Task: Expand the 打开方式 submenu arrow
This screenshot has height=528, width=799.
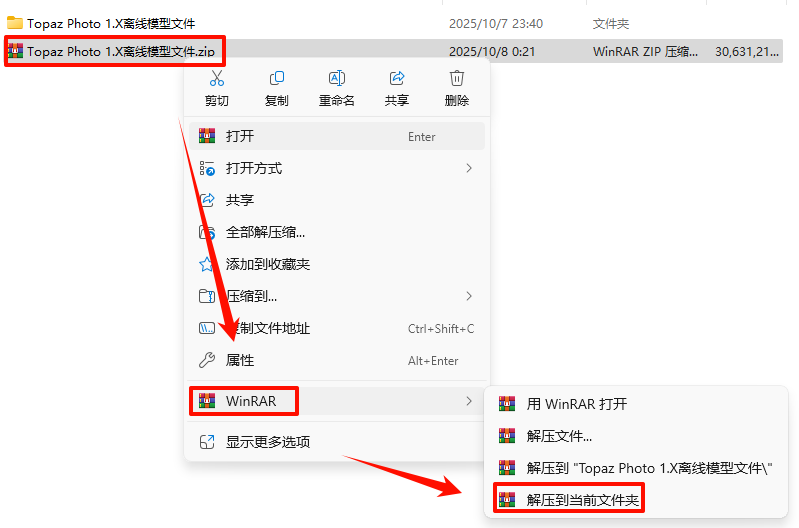Action: click(469, 168)
